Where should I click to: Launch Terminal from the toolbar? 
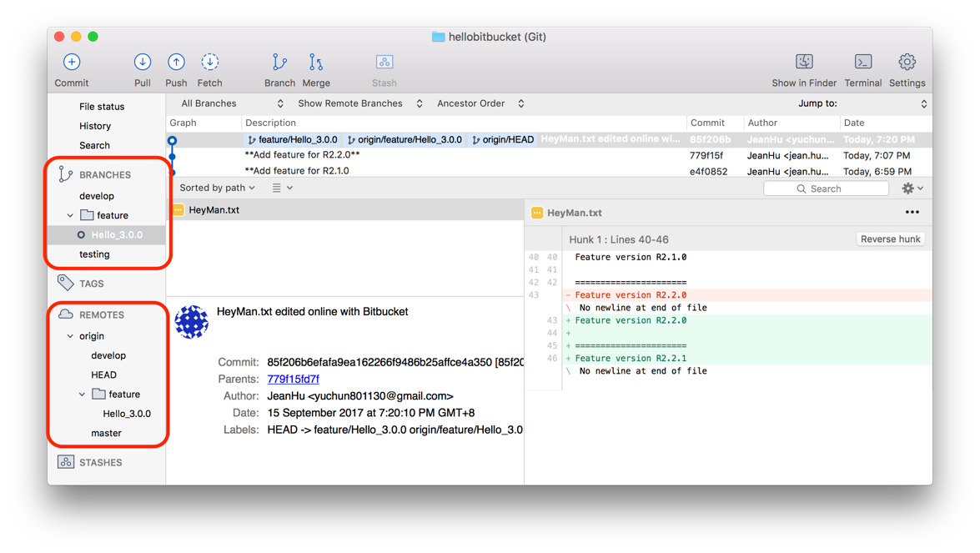pos(863,61)
